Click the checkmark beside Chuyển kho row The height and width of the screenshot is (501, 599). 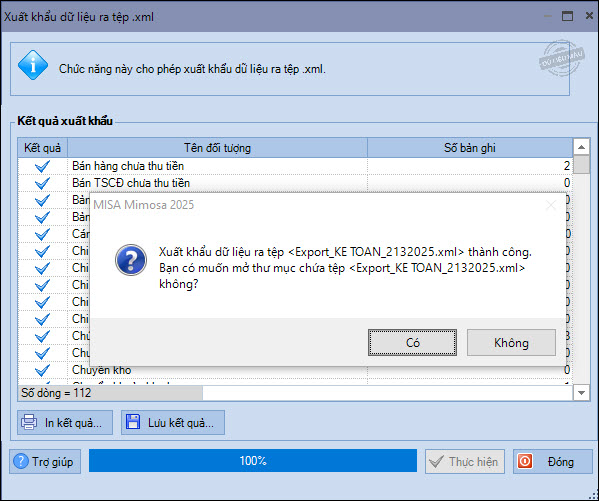[x=42, y=370]
